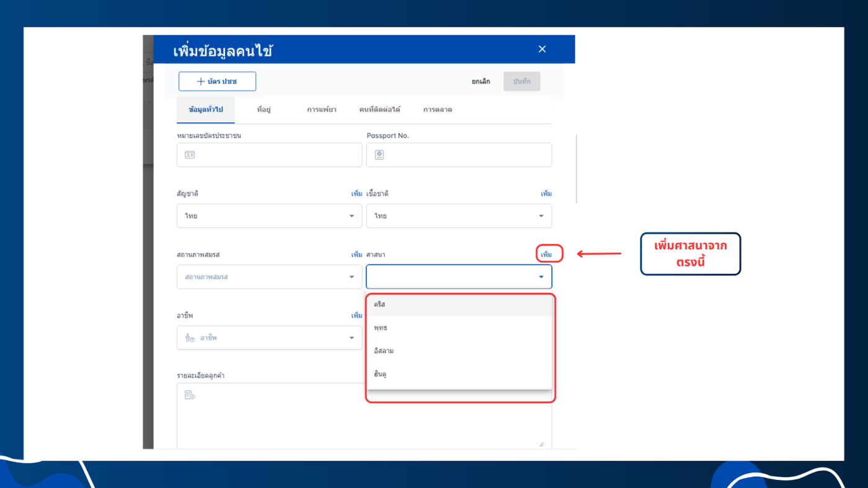Expand the อาชีพ dropdown

[x=269, y=338]
